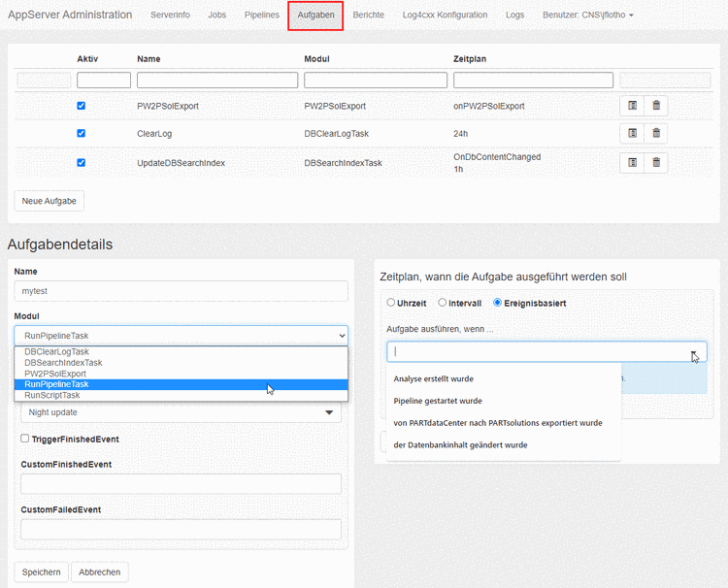Open details icon for UpdateDBSearchIndex task
This screenshot has height=588, width=728.
632,162
